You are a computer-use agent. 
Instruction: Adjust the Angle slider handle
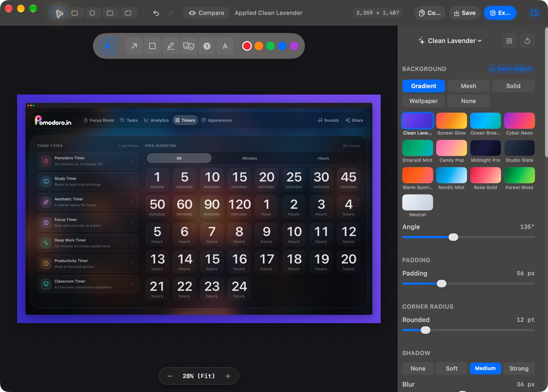tap(453, 237)
